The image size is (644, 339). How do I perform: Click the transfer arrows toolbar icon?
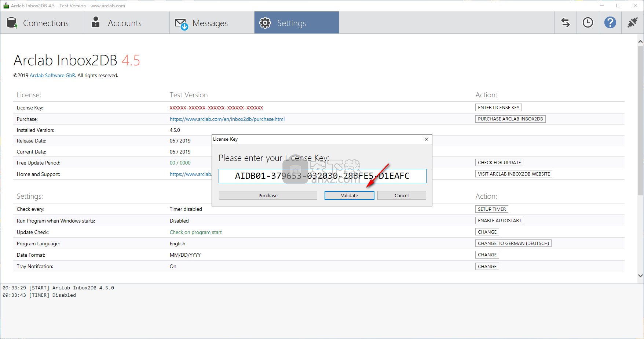tap(566, 23)
